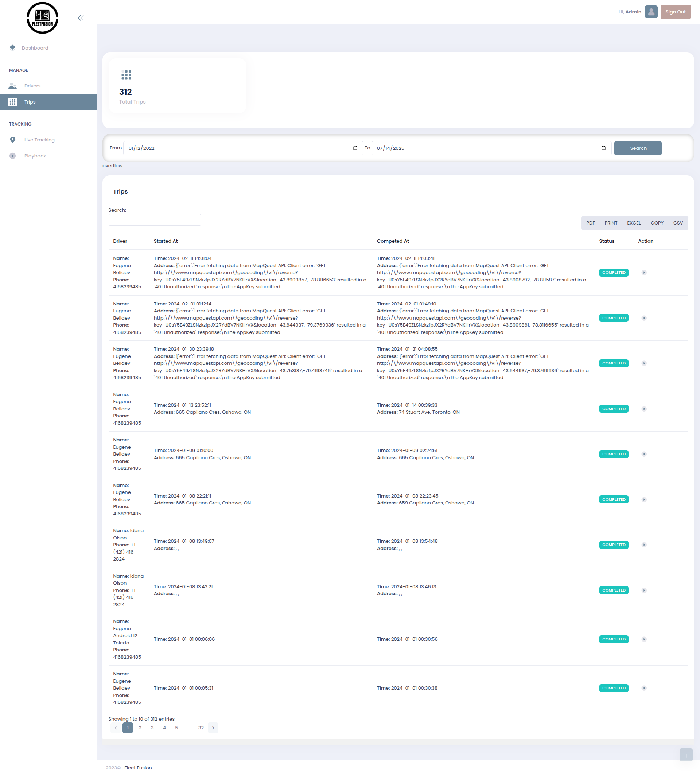
Task: Go to next page of trips
Action: pos(213,728)
